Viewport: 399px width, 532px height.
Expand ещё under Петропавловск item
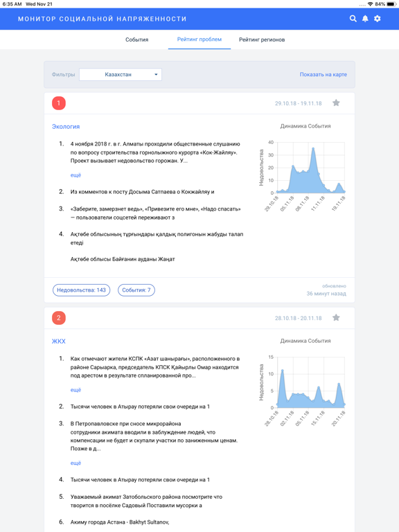coord(76,463)
